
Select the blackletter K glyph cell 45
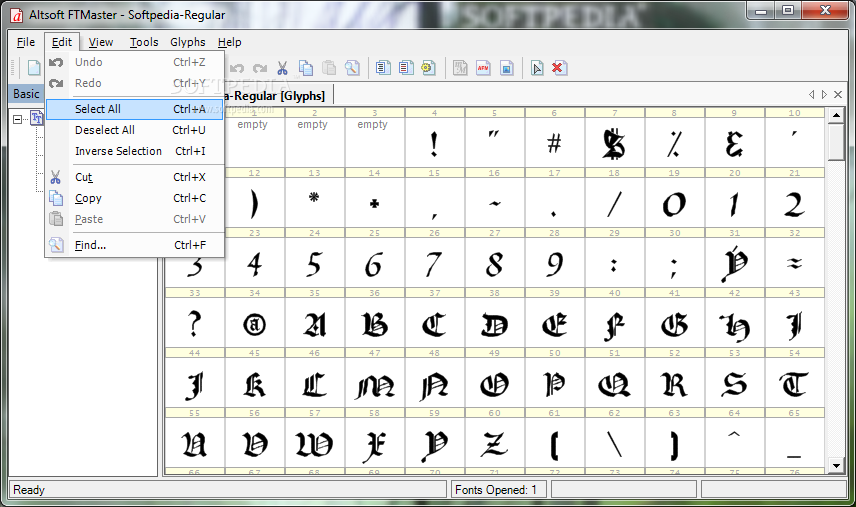point(254,383)
